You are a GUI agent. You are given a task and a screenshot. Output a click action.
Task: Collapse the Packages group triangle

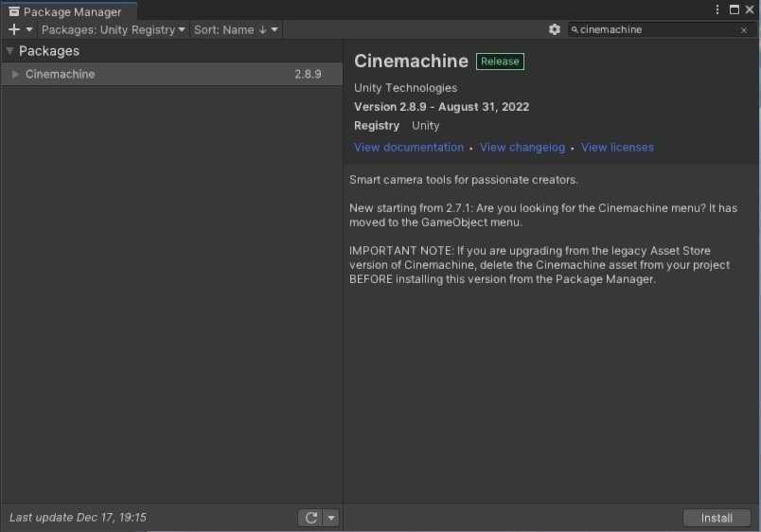pyautogui.click(x=9, y=50)
